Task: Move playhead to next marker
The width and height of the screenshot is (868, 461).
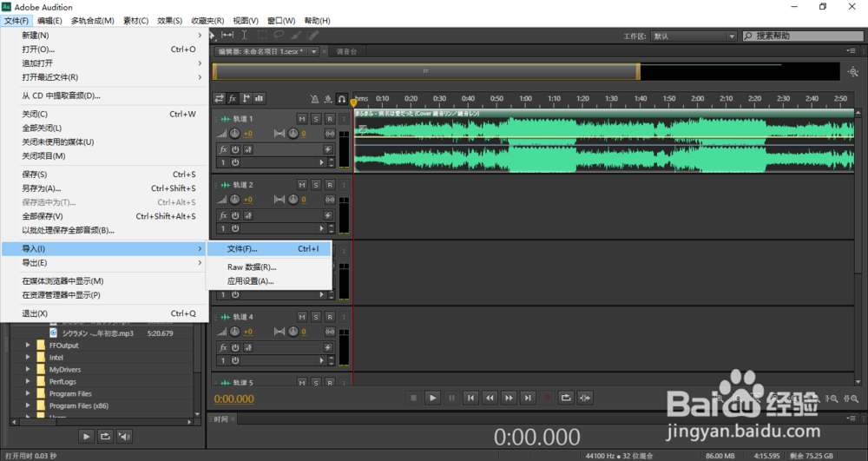Action: [x=528, y=398]
